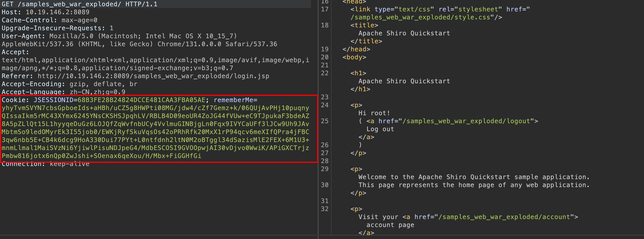Click the rememberMe line starting QIssaIkm5rMC43
The image size is (644, 239).
(155, 116)
